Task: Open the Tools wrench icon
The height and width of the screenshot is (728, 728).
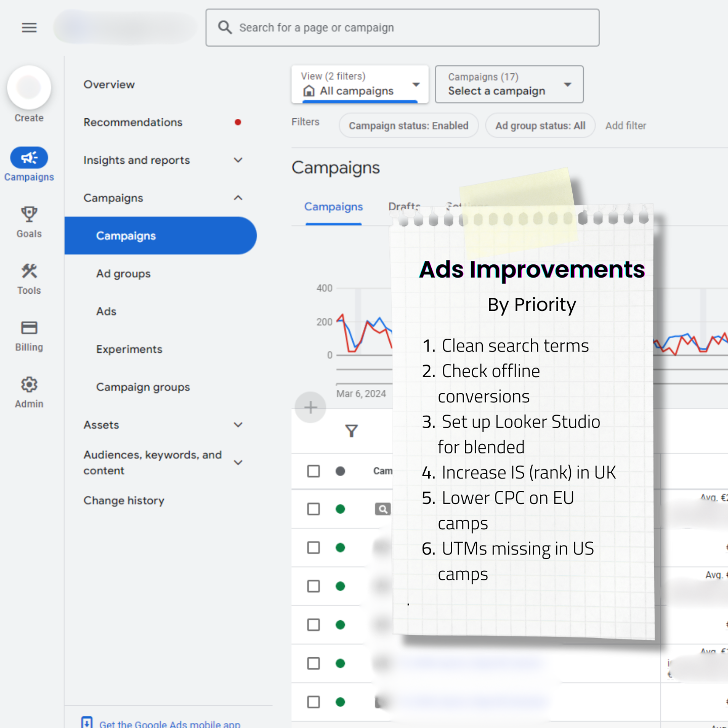Action: tap(29, 271)
